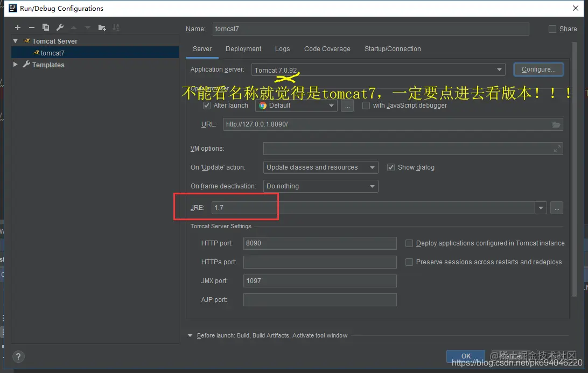Open the Application server dropdown

[379, 70]
